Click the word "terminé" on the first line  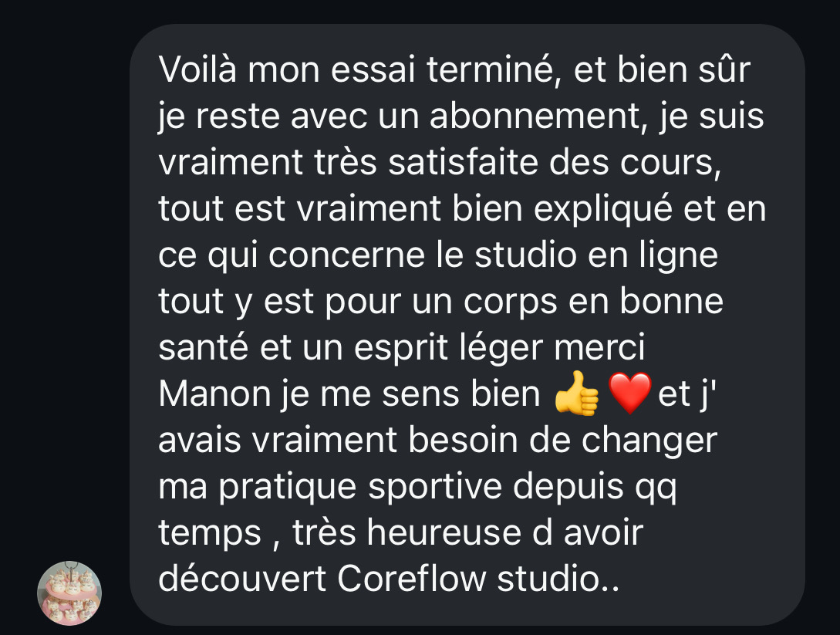point(494,69)
